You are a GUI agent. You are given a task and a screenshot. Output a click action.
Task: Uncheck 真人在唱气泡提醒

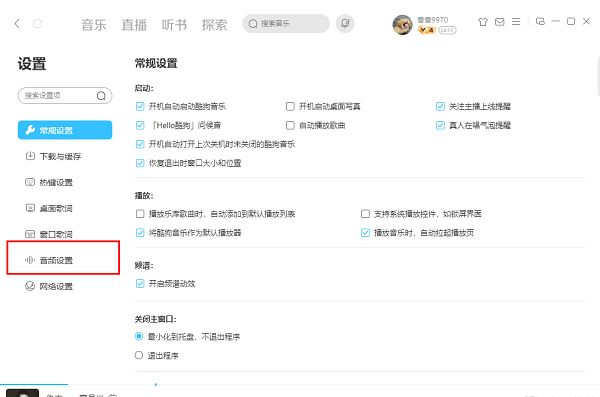pos(440,125)
